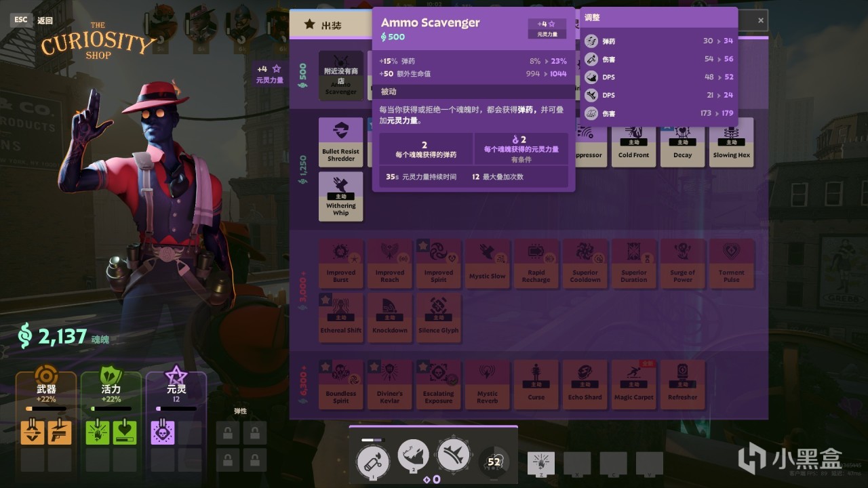This screenshot has height=488, width=868.
Task: Click the equipped orange pistol weapon item
Action: click(59, 432)
